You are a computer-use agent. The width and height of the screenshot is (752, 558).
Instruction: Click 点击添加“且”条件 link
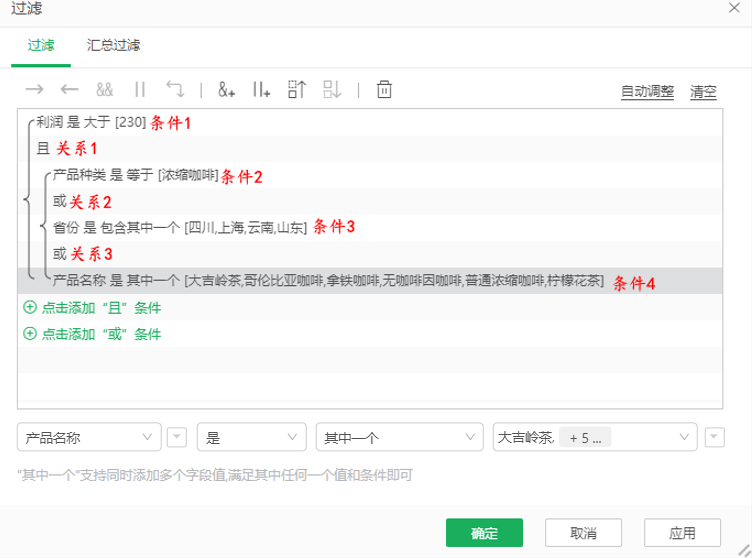(x=101, y=308)
